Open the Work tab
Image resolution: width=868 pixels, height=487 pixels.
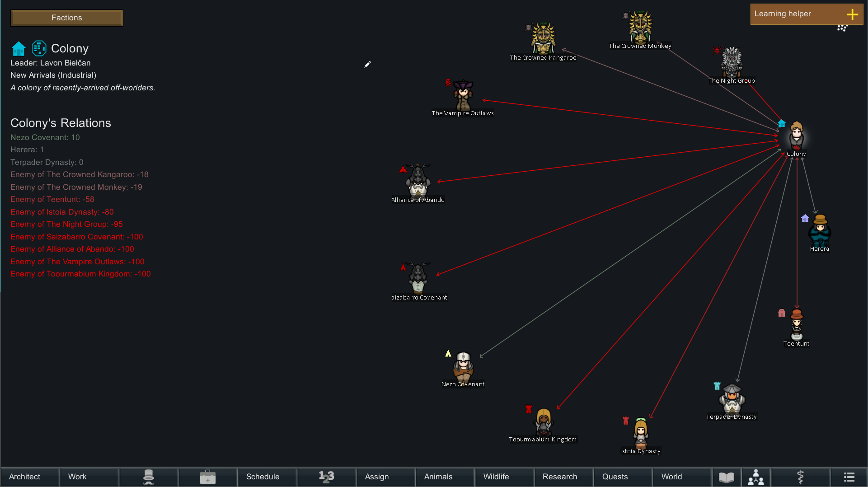[x=89, y=477]
